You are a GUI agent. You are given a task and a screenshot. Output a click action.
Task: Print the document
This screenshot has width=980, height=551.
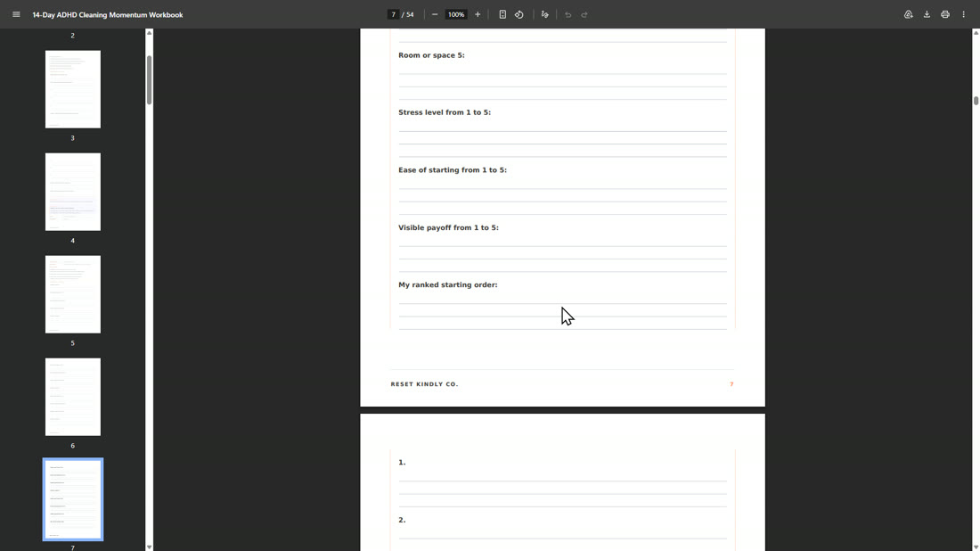[x=945, y=14]
